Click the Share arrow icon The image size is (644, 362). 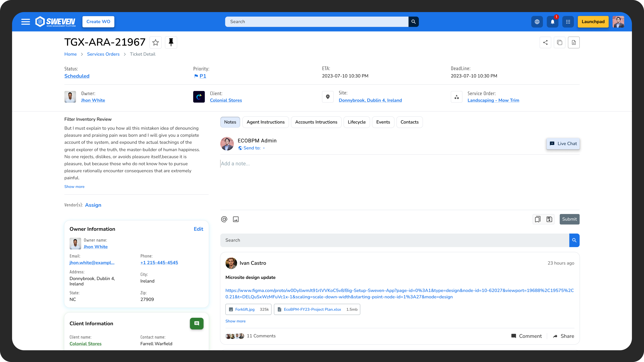555,336
